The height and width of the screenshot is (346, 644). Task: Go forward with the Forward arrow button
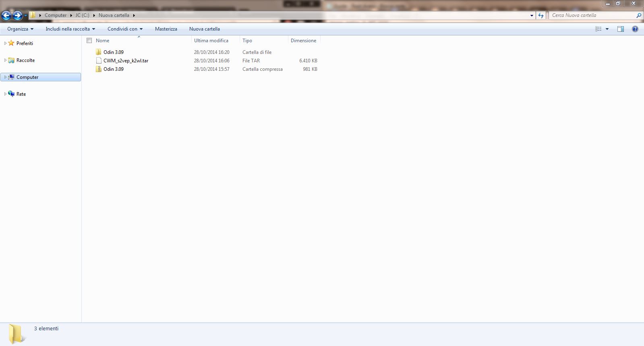[17, 15]
